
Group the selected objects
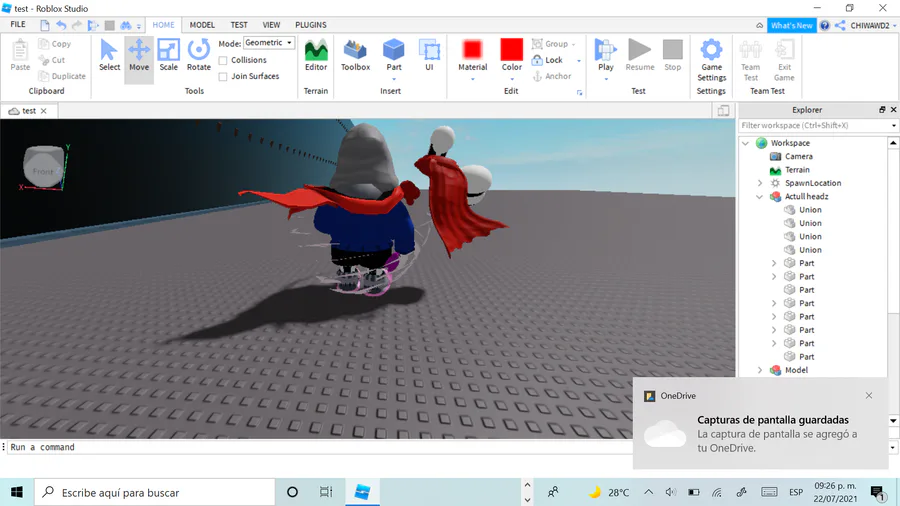(x=550, y=44)
